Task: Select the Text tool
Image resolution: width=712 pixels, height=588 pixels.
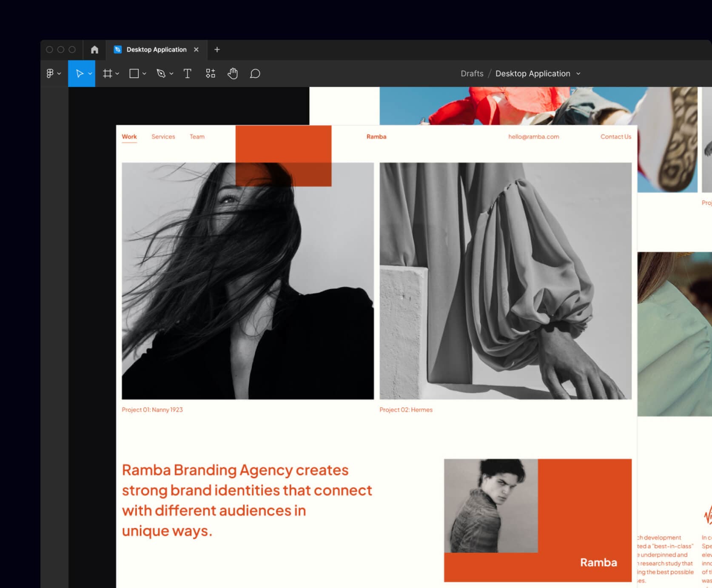Action: (x=187, y=74)
